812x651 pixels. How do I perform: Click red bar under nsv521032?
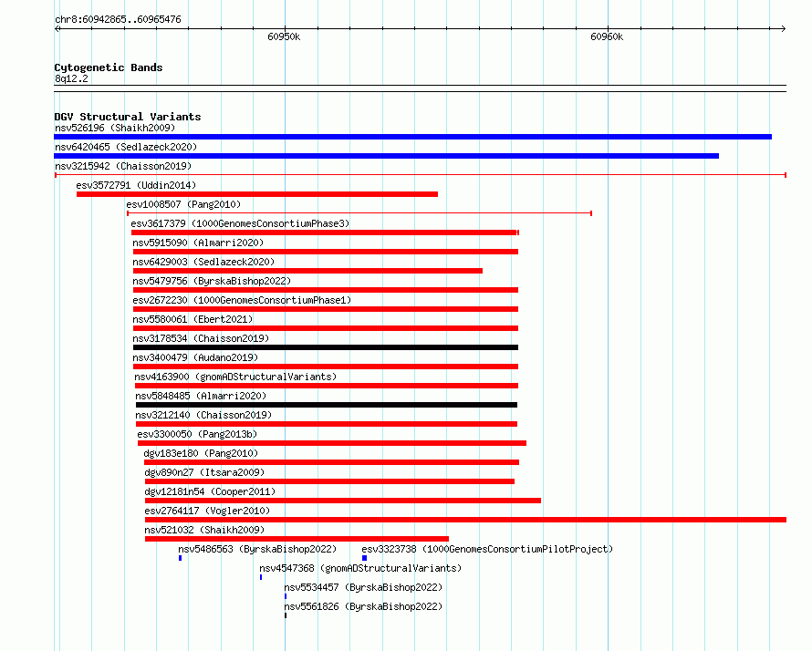click(297, 539)
